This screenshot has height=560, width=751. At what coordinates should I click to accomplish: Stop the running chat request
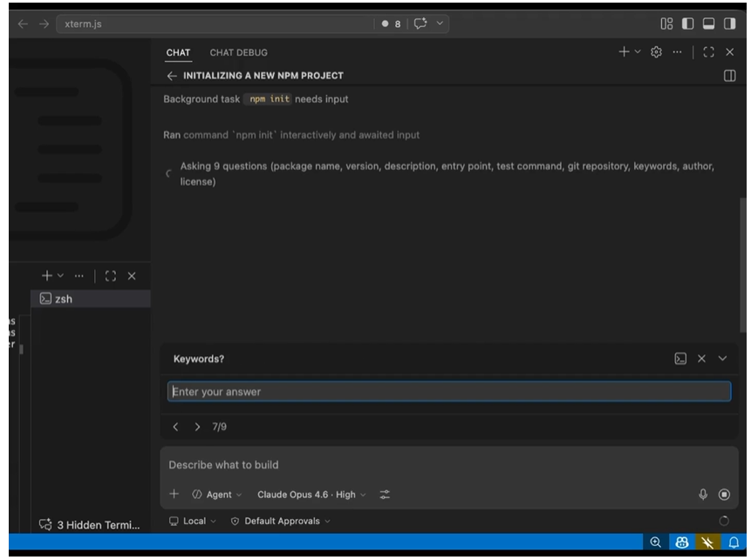coord(724,495)
